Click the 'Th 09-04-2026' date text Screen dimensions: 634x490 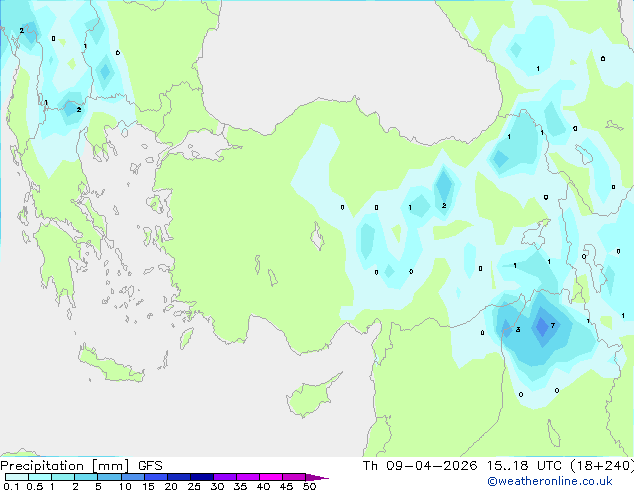(420, 466)
